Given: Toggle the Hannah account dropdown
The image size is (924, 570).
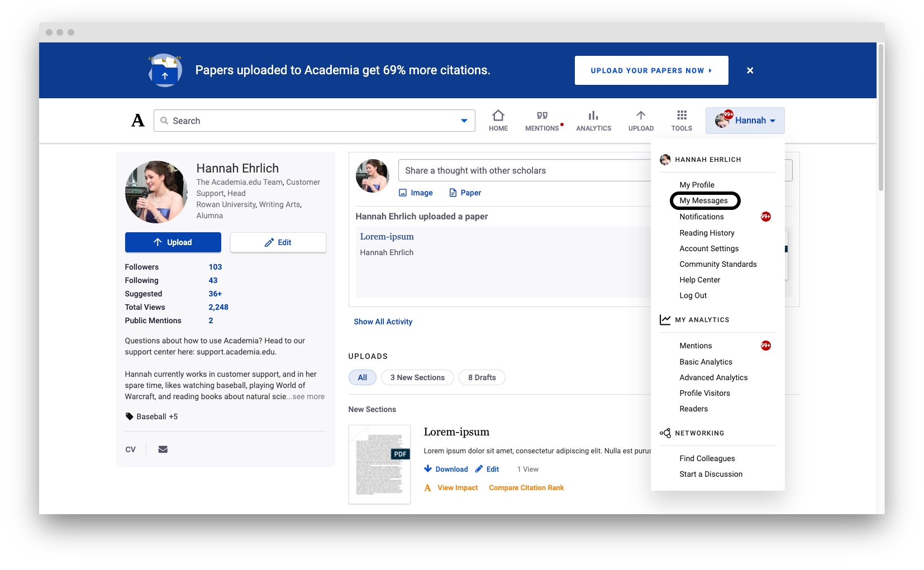Looking at the screenshot, I should click(x=745, y=121).
